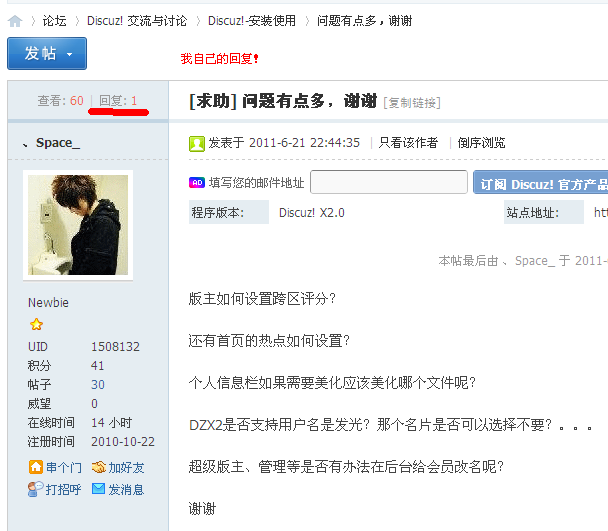Open the posts count 30 link

(x=98, y=385)
